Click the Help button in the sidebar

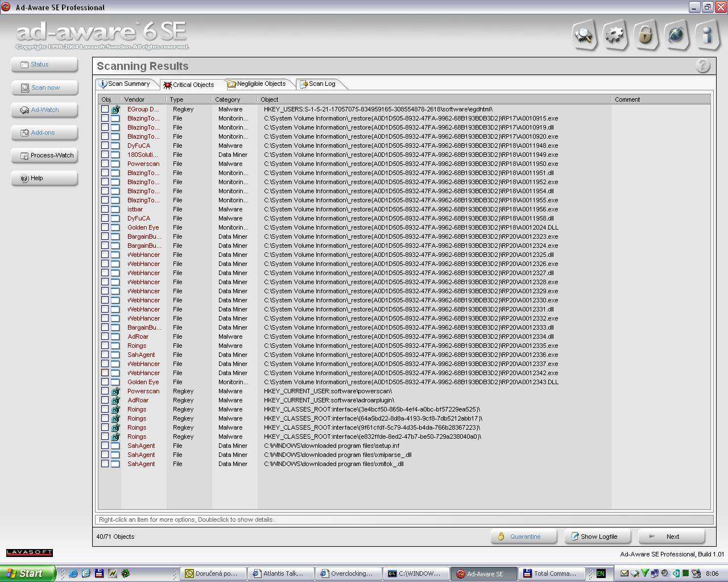[x=44, y=178]
